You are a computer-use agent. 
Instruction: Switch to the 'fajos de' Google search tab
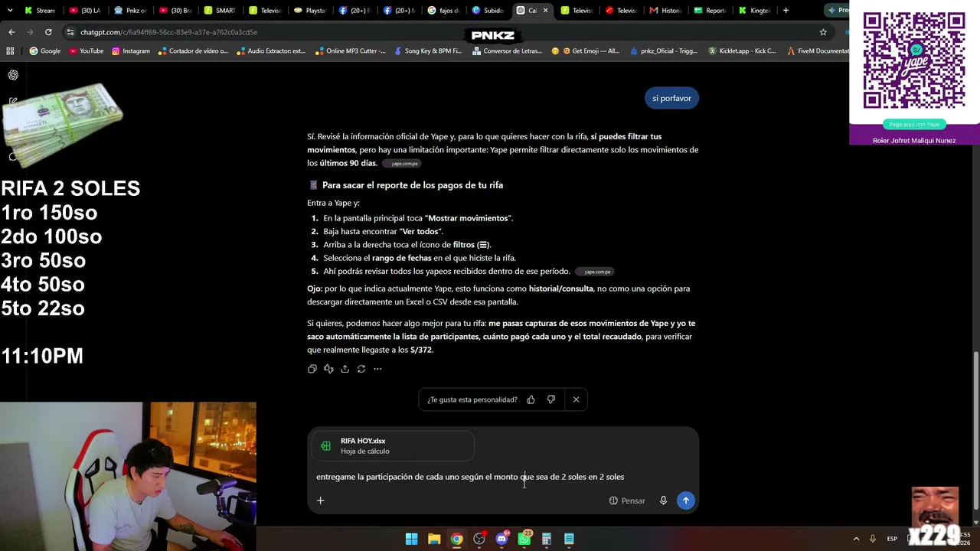pyautogui.click(x=443, y=11)
